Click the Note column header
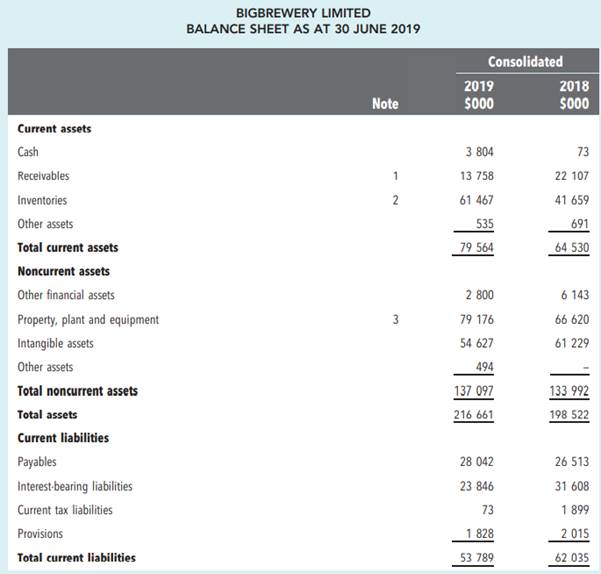The image size is (601, 574). tap(384, 102)
